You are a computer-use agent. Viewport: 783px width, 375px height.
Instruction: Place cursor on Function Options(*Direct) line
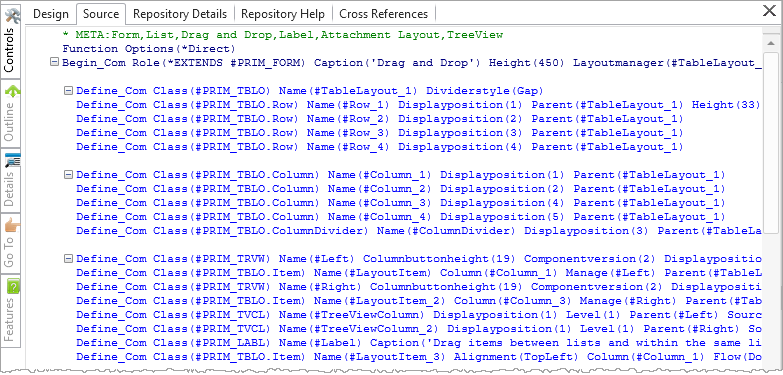[148, 49]
